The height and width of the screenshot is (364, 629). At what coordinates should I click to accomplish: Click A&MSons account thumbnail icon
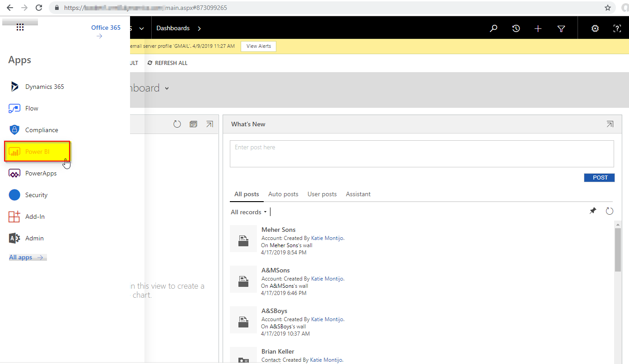pos(243,279)
